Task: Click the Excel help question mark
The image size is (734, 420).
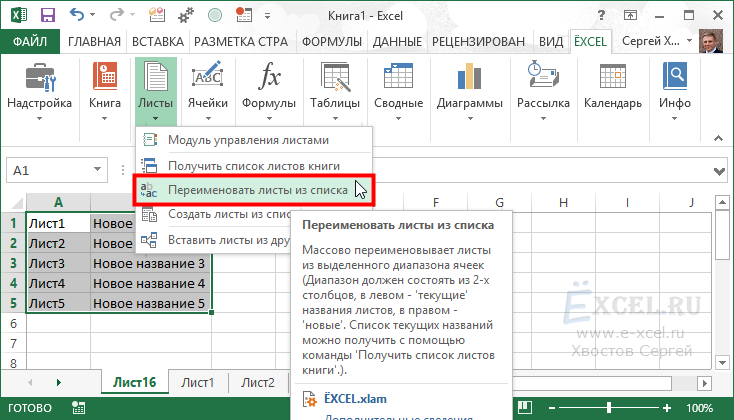Action: pos(601,16)
